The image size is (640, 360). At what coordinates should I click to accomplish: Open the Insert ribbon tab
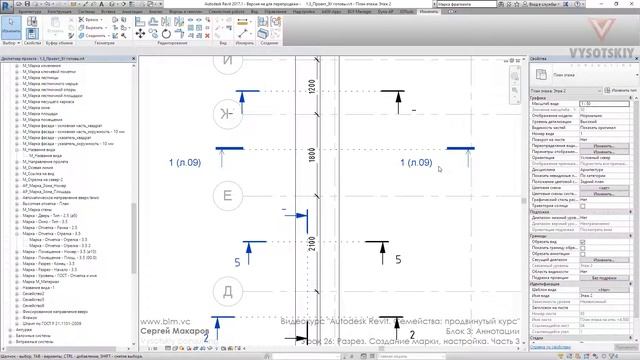(108, 12)
